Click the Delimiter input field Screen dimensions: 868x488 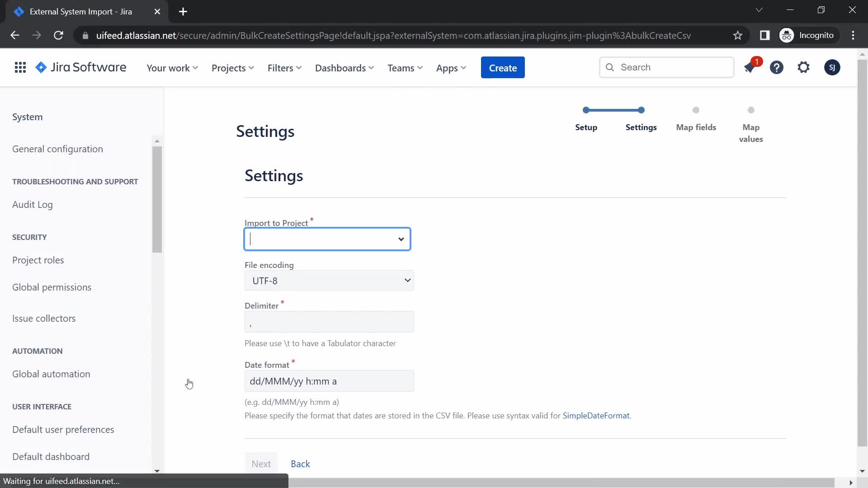coord(330,322)
